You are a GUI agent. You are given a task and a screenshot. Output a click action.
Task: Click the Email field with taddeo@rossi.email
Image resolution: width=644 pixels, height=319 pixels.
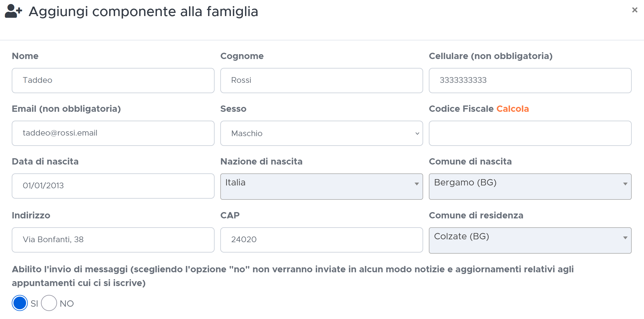113,133
